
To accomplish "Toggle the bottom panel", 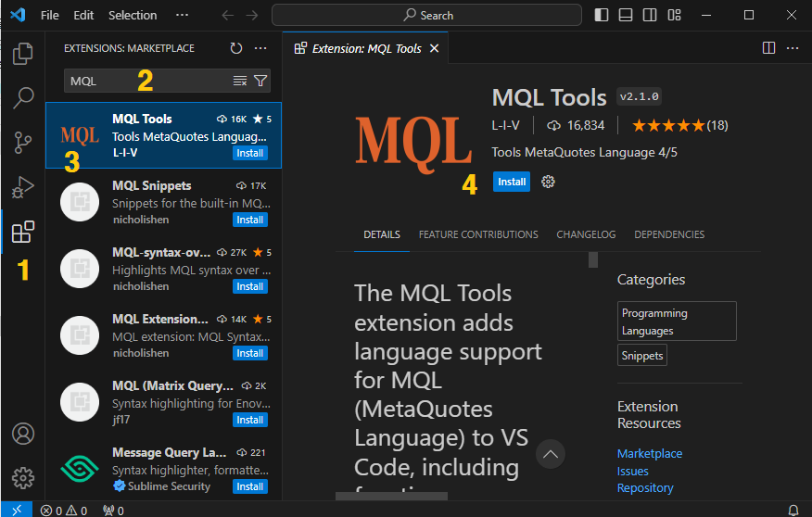I will point(626,15).
